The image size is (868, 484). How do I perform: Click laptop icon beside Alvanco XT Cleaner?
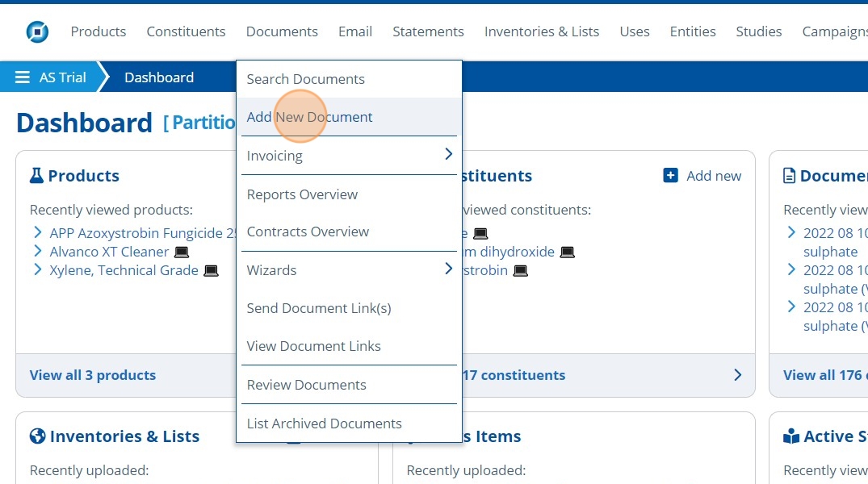pyautogui.click(x=182, y=252)
